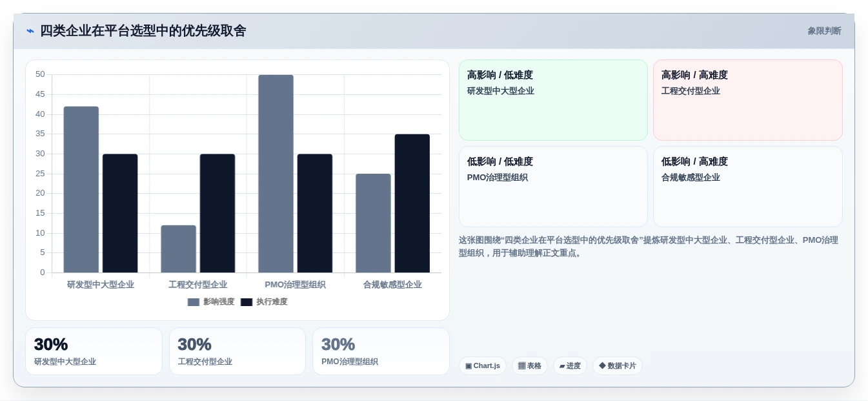Click the PMO治理型组织 difficulty bar
This screenshot has width=868, height=401.
(x=315, y=213)
